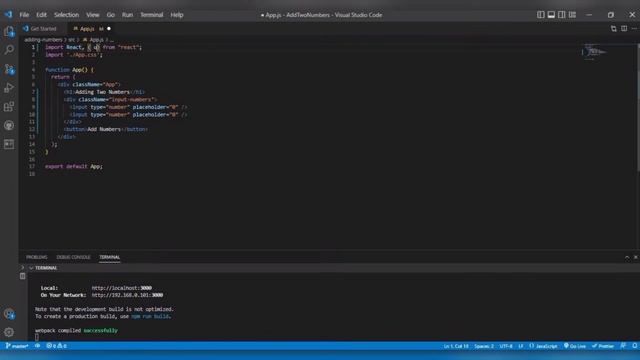640x360 pixels.
Task: Open the bottom square activity bar icon
Action: pos(9,144)
